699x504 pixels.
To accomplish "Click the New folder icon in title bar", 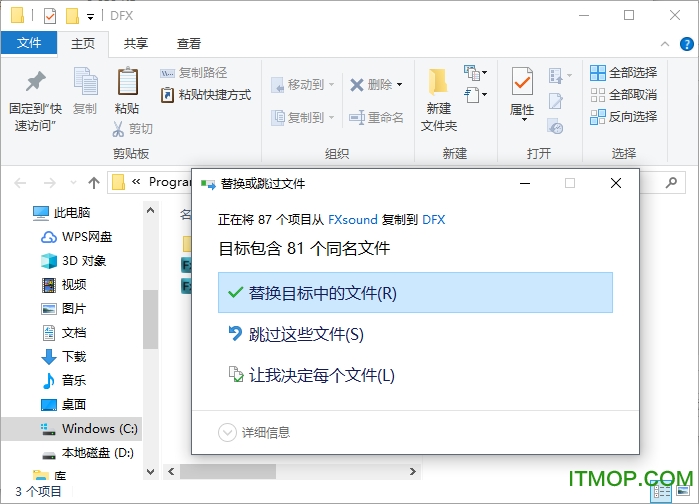I will click(72, 16).
